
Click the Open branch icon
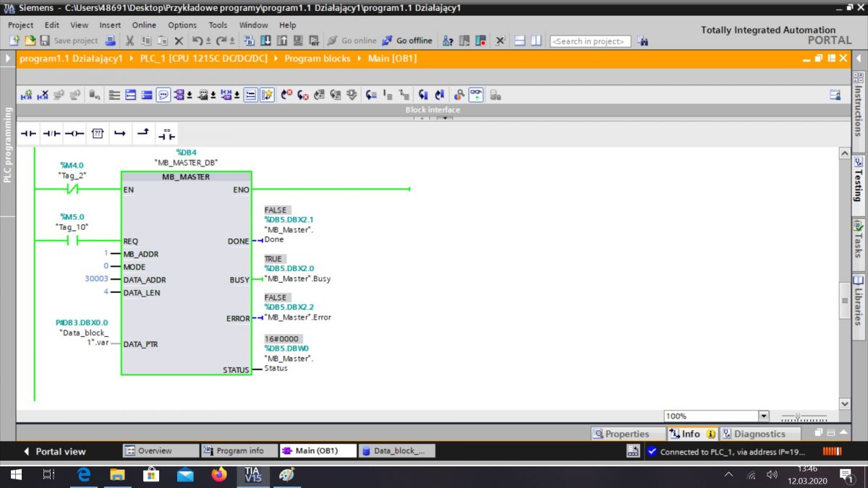pos(121,134)
